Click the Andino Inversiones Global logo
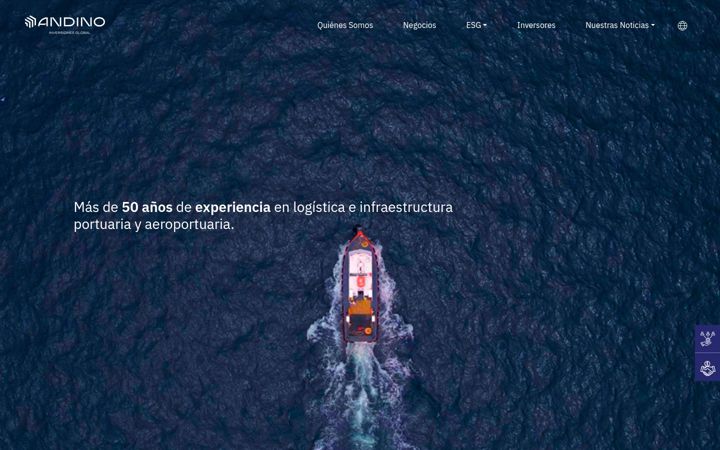The height and width of the screenshot is (450, 720). (65, 25)
